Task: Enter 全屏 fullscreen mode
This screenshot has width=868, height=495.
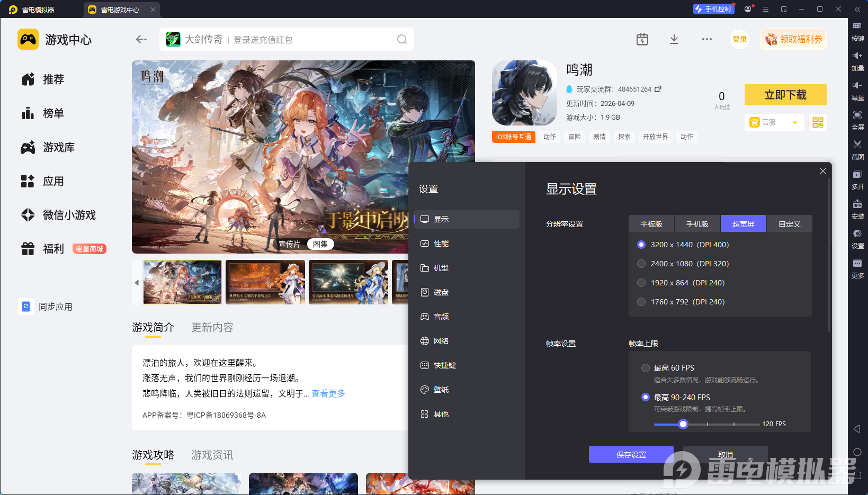Action: [x=857, y=121]
